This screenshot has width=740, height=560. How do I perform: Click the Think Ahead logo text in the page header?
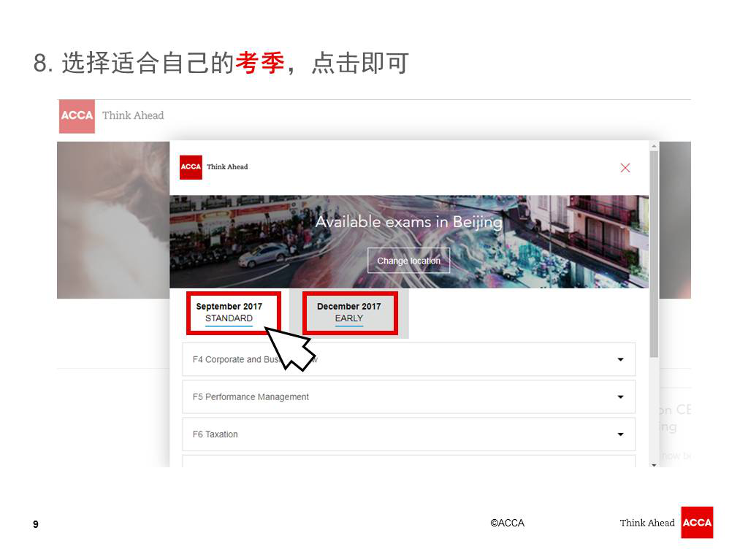click(133, 115)
